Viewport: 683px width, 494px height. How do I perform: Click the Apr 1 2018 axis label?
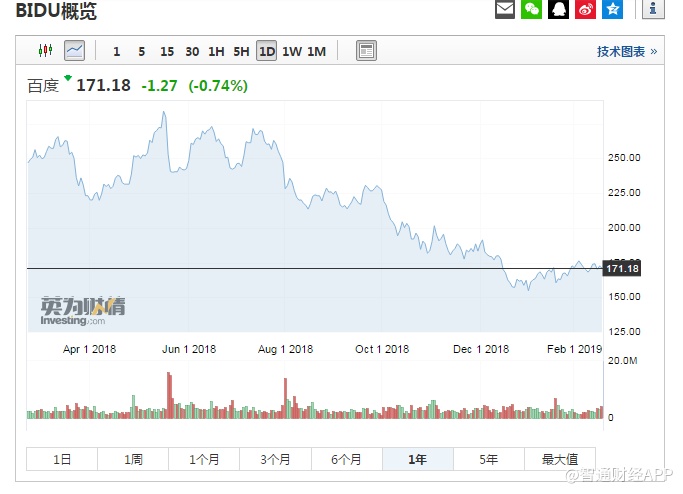[89, 349]
